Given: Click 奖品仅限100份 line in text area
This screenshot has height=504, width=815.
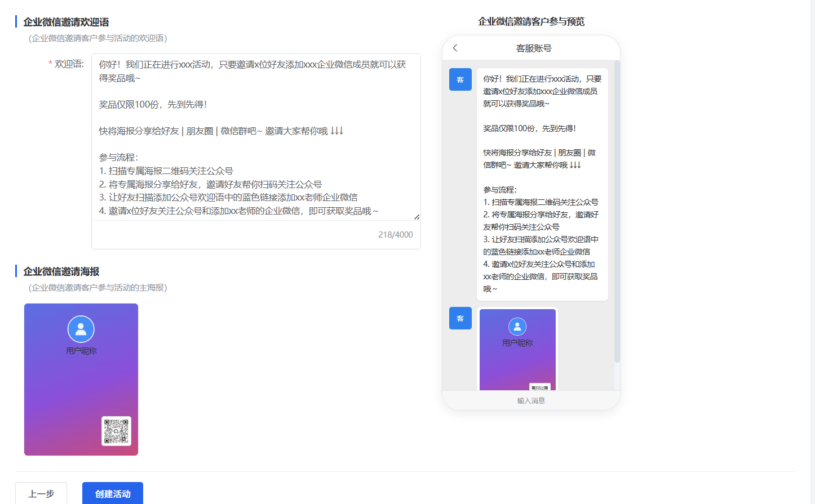Looking at the screenshot, I should [x=153, y=104].
